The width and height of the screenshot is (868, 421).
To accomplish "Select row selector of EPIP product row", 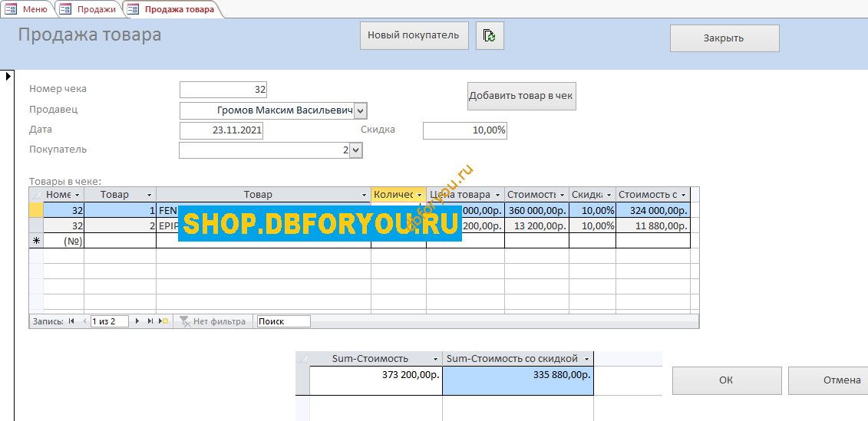I will click(x=36, y=225).
